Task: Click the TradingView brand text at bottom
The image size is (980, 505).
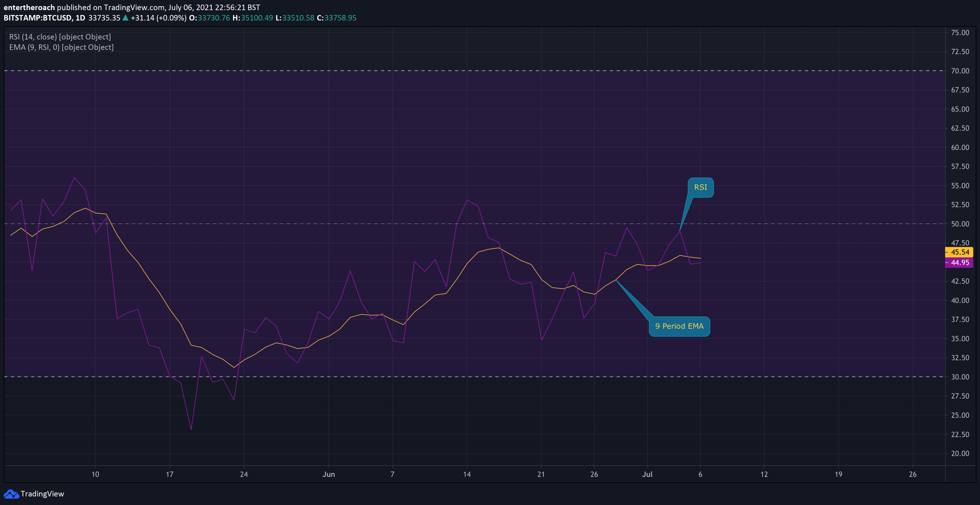Action: [x=42, y=494]
